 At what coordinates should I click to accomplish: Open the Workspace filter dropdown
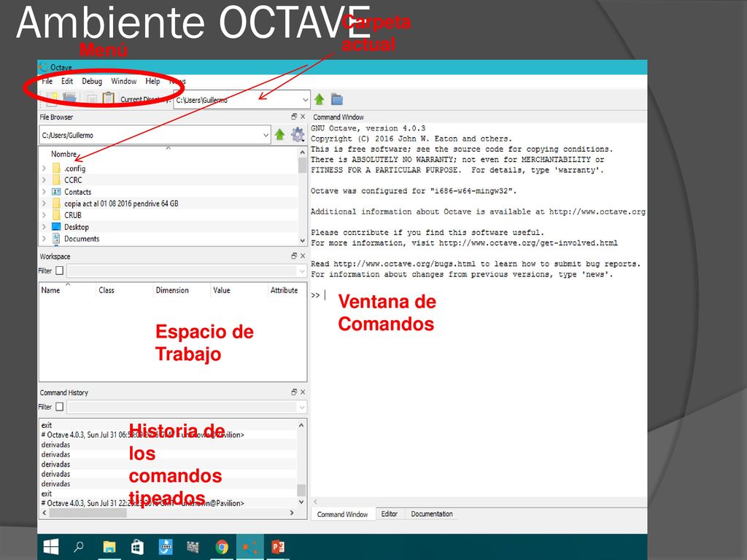(301, 271)
